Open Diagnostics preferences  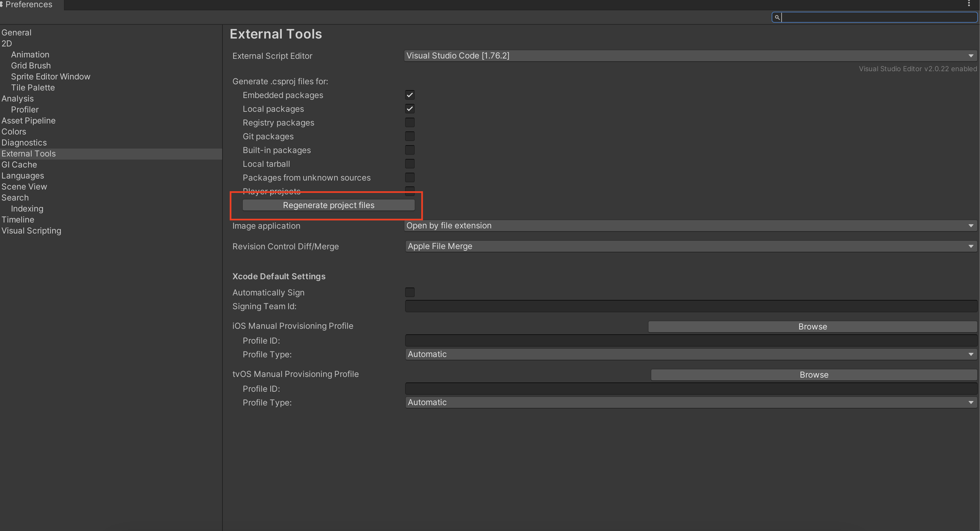pyautogui.click(x=24, y=143)
